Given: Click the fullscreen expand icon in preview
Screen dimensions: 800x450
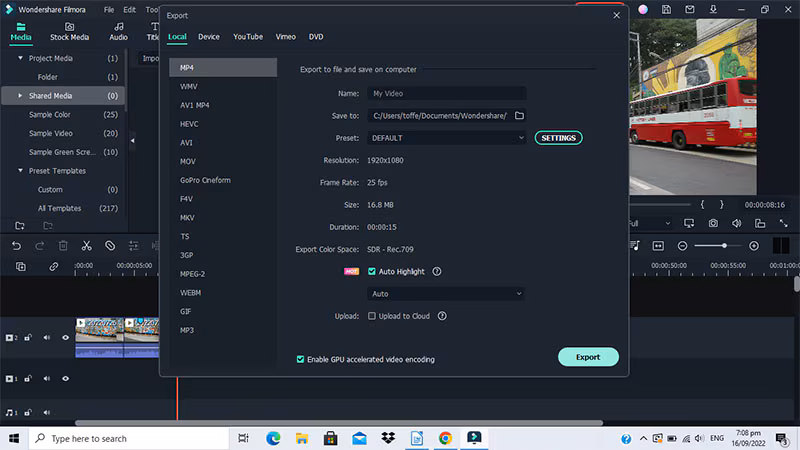Looking at the screenshot, I should pyautogui.click(x=784, y=223).
